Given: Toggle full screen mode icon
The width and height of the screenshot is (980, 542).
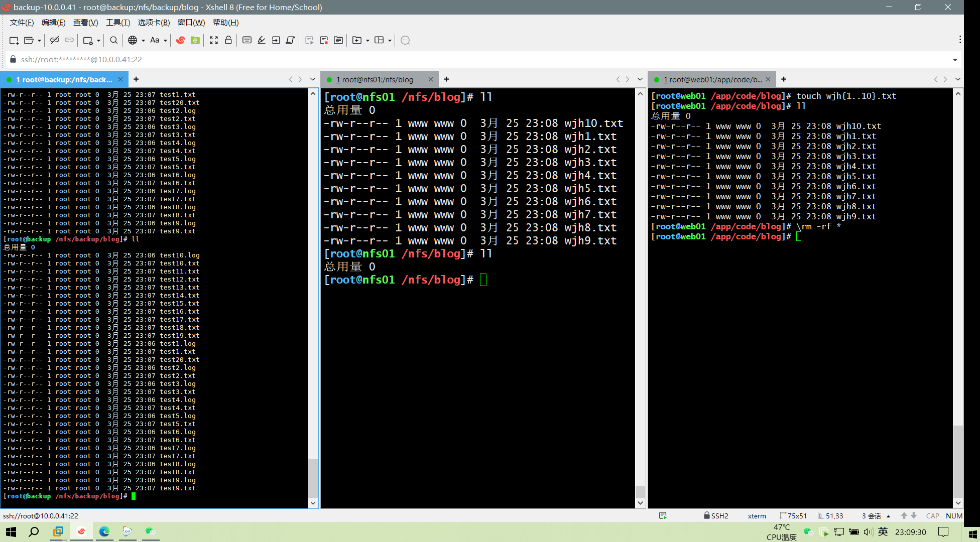Looking at the screenshot, I should (x=214, y=40).
